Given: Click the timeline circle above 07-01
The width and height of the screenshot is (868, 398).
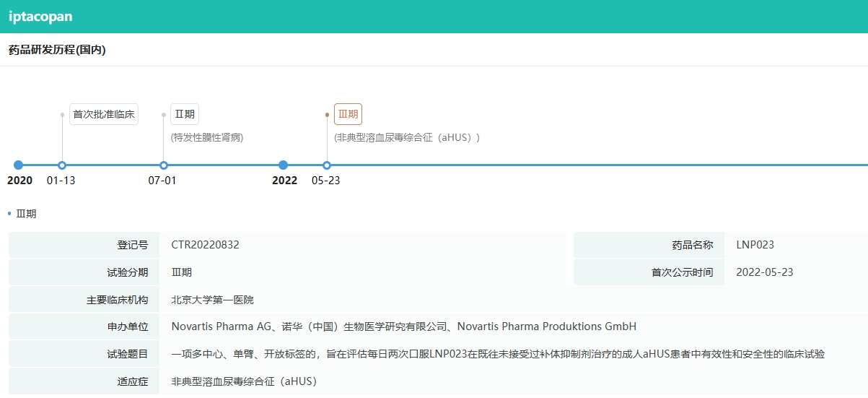Looking at the screenshot, I should tap(164, 165).
